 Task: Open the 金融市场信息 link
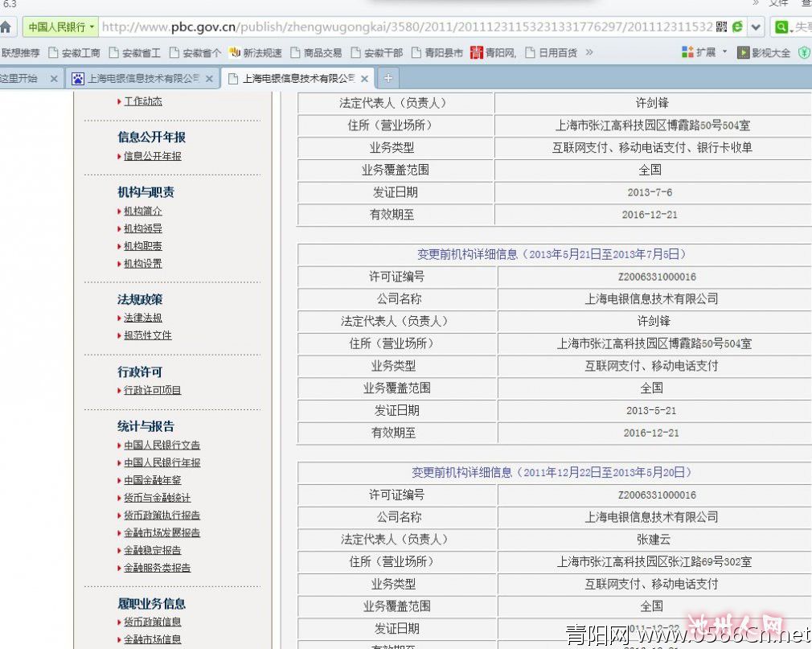coord(152,639)
